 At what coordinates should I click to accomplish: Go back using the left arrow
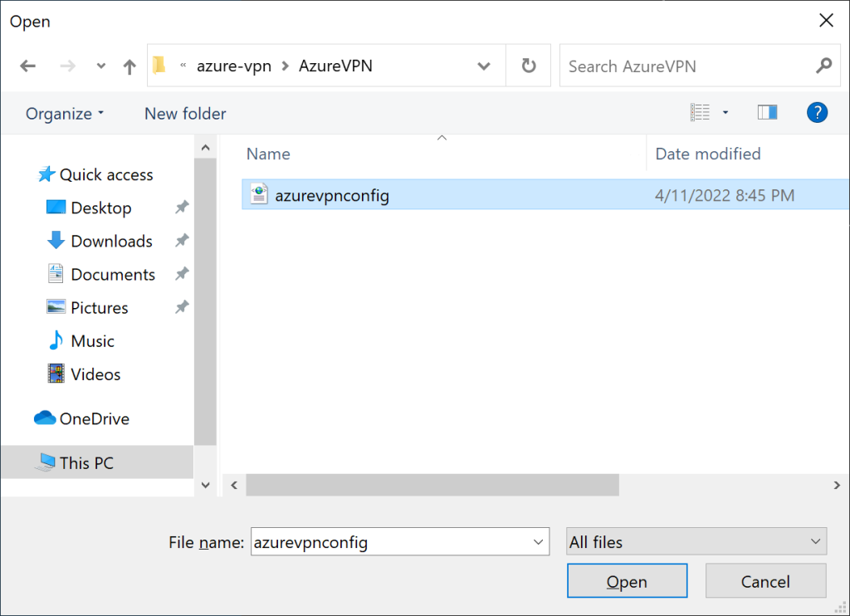pos(27,66)
